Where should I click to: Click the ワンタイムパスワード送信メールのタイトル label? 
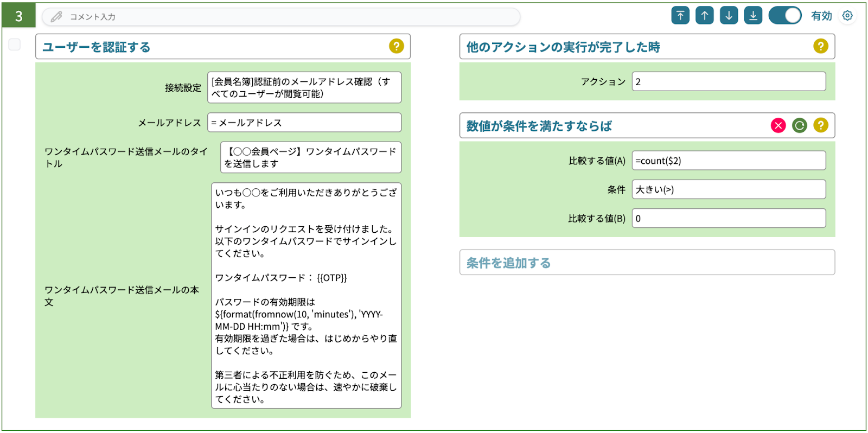point(126,157)
